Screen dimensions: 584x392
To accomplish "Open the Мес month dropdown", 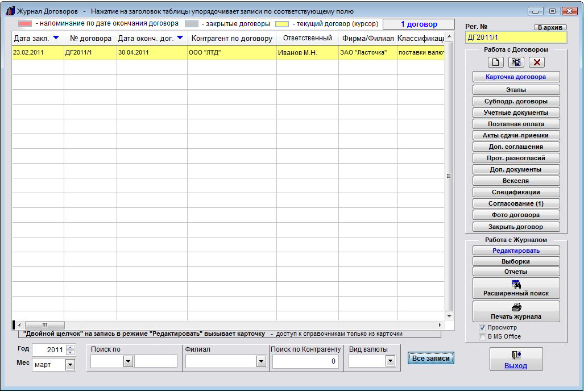I will pos(71,365).
